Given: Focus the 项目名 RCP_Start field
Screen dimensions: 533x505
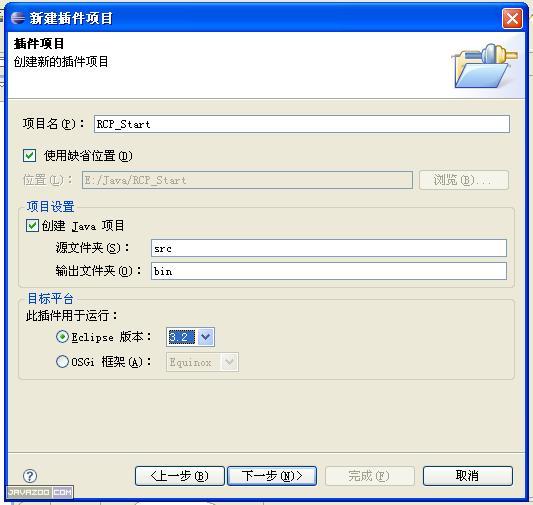Looking at the screenshot, I should tap(302, 124).
